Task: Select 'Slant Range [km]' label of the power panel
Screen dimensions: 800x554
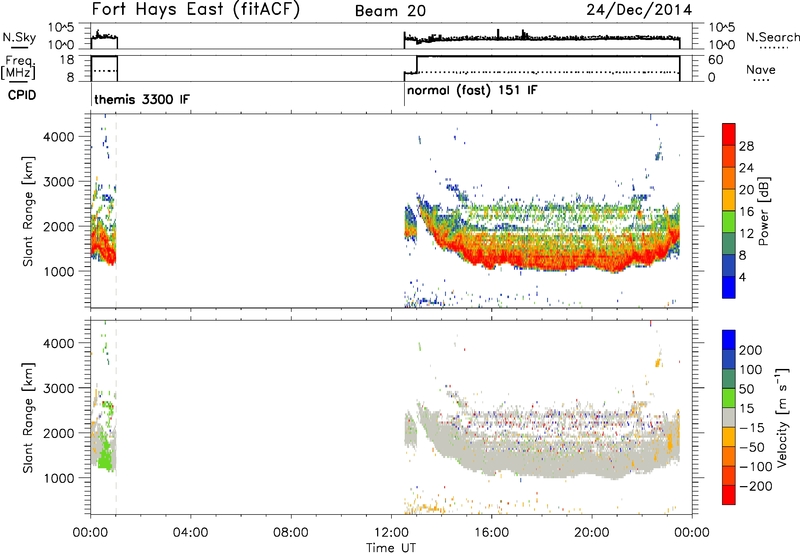Action: (28, 211)
